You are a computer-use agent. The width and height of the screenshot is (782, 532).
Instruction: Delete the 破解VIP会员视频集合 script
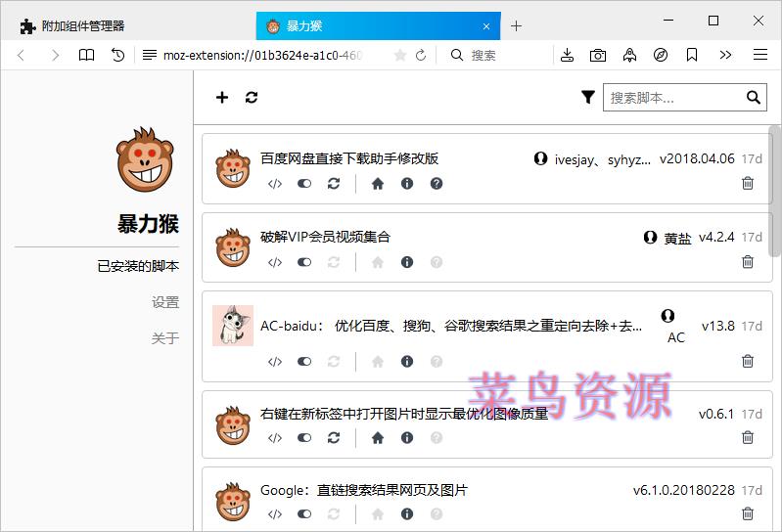coord(748,262)
